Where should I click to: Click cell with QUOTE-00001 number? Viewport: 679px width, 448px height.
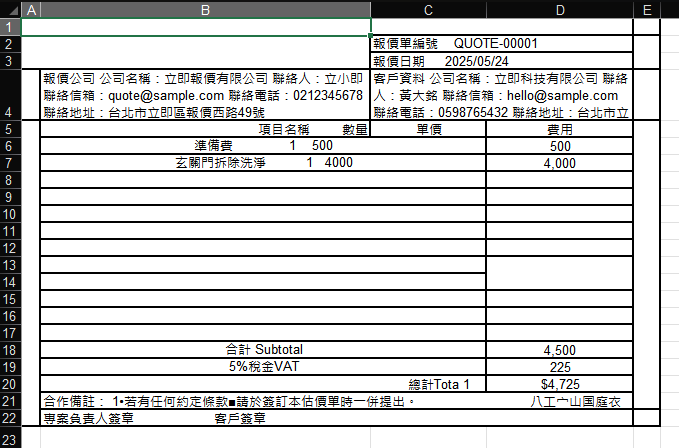[x=502, y=44]
